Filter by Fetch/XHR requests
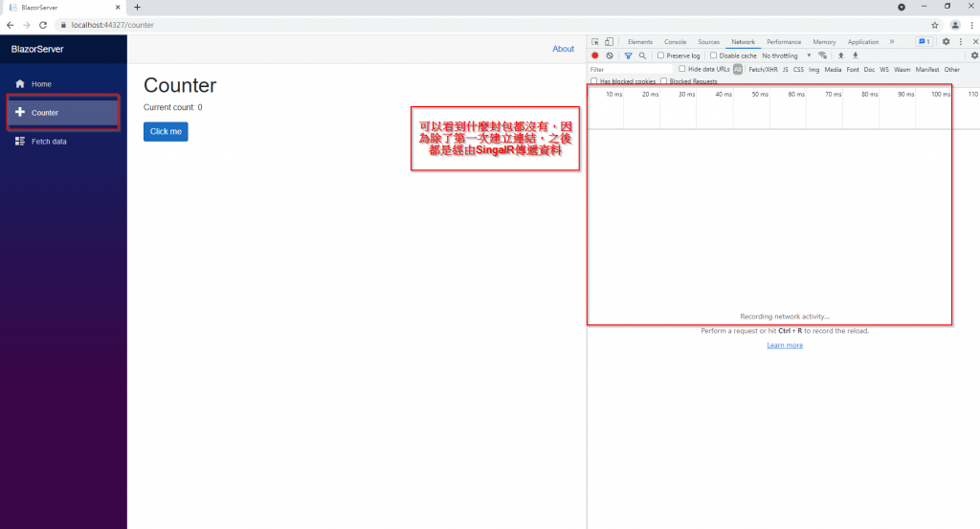Viewport: 980px width, 529px height. (x=763, y=69)
